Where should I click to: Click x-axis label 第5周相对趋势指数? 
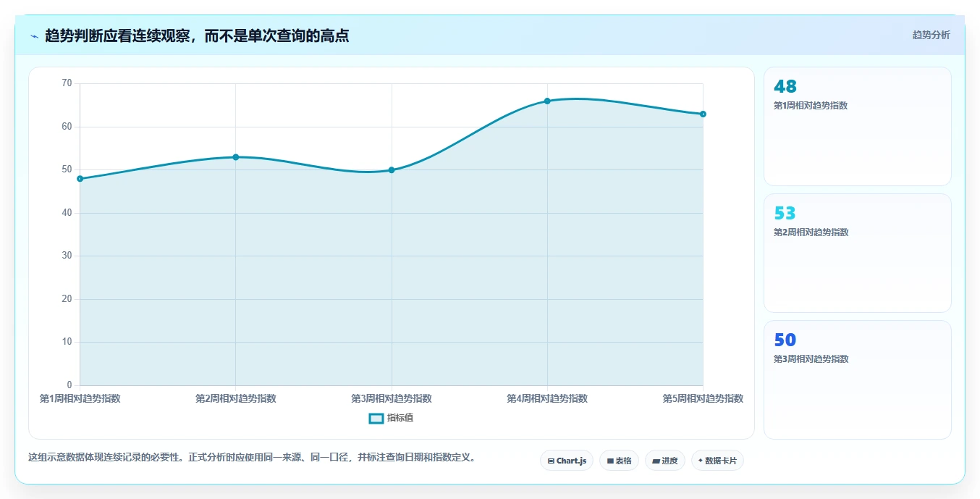pos(703,398)
